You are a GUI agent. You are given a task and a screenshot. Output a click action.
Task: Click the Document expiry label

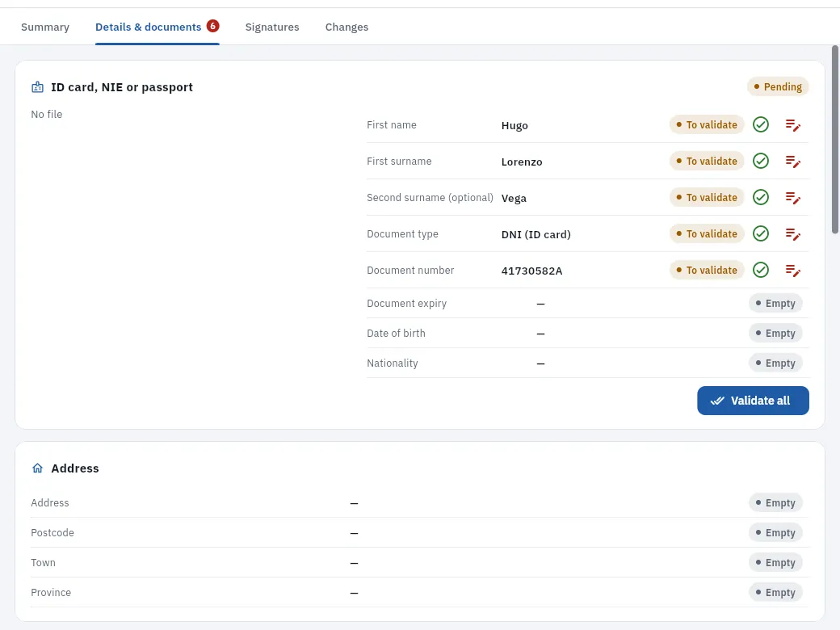tap(406, 303)
